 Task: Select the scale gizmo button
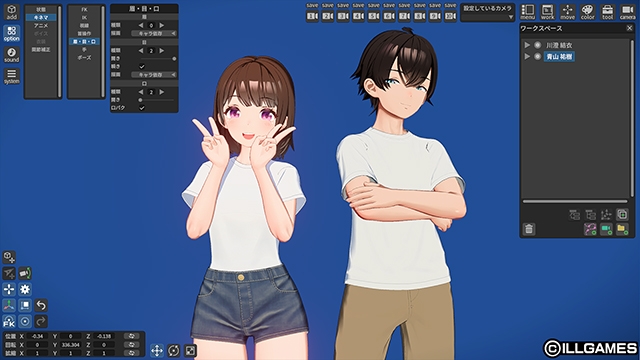coord(190,350)
